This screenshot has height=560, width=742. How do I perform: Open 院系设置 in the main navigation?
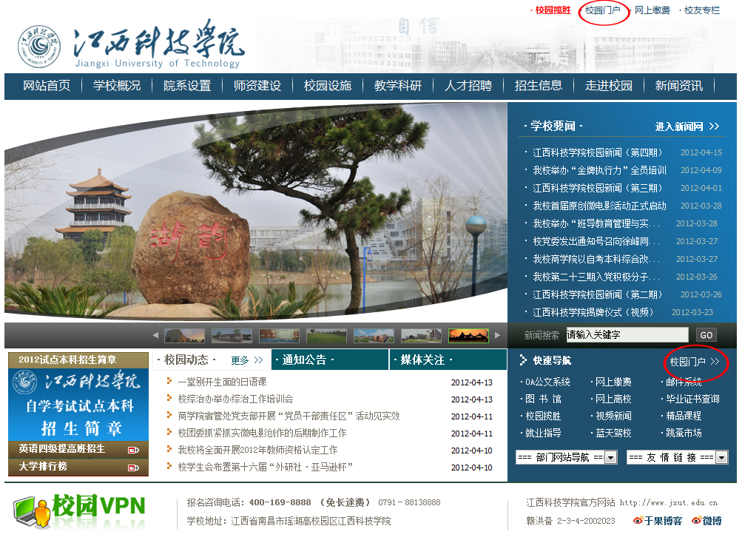pyautogui.click(x=187, y=86)
